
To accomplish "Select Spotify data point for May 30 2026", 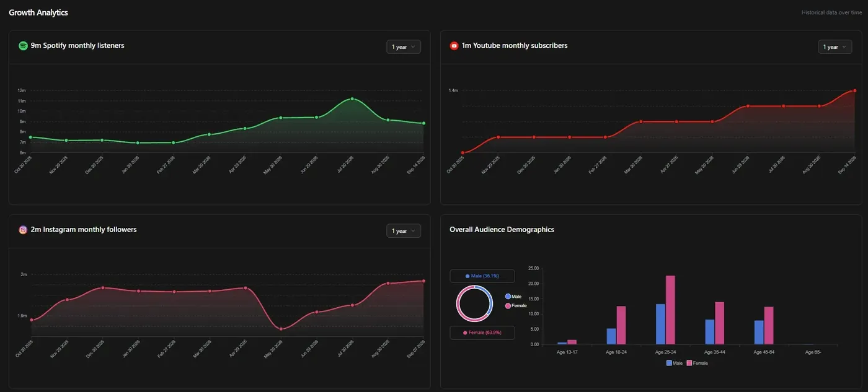I will [281, 118].
